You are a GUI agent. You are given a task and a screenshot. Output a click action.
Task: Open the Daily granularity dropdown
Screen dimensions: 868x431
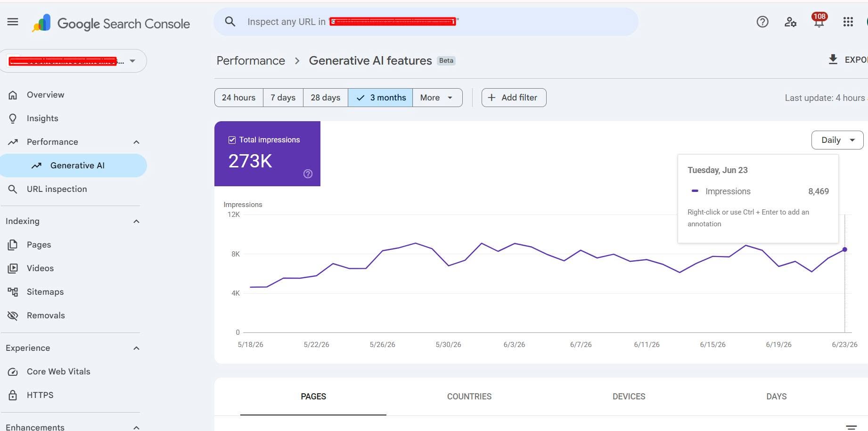(x=837, y=140)
